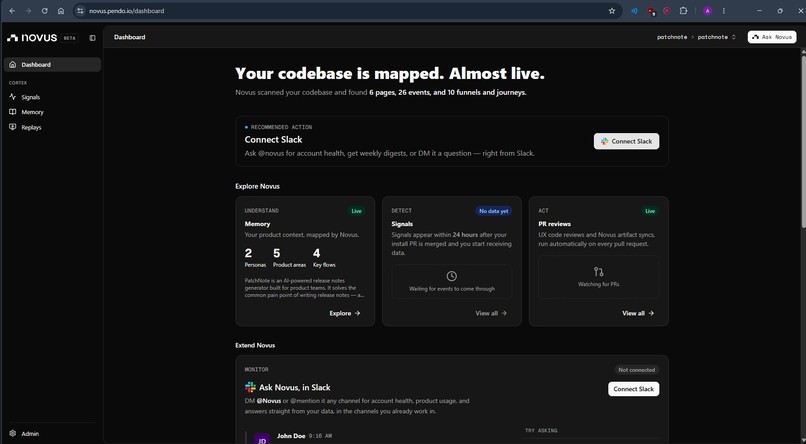Click first patchnote breadcrumb
The height and width of the screenshot is (444, 806).
click(x=672, y=37)
